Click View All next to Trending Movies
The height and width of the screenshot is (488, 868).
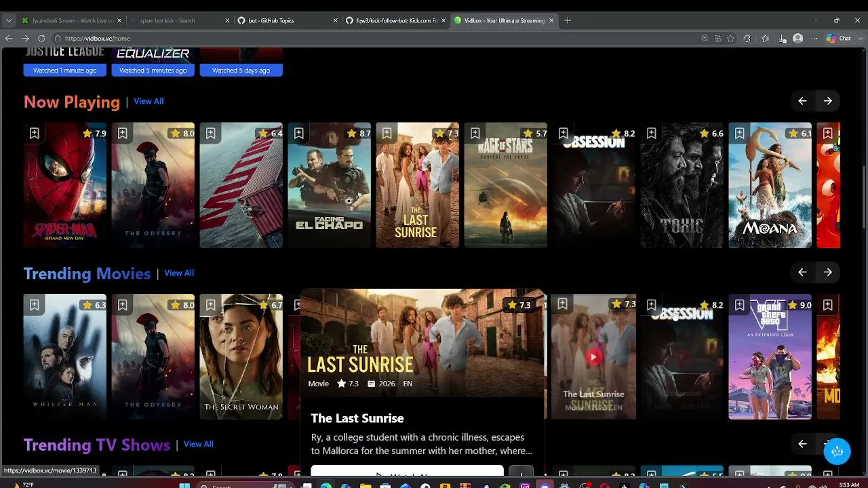pyautogui.click(x=179, y=272)
